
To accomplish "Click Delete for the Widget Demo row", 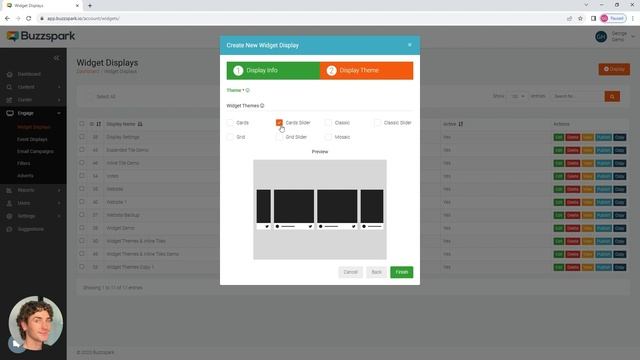I will [573, 228].
